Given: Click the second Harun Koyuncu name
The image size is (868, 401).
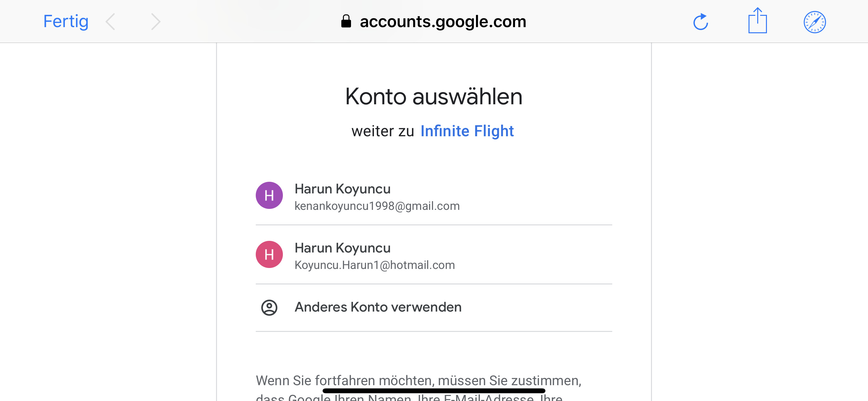Looking at the screenshot, I should click(342, 248).
